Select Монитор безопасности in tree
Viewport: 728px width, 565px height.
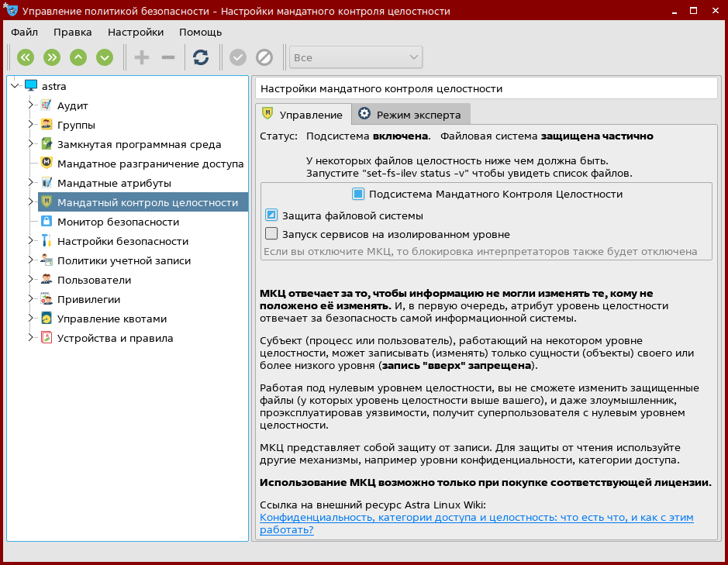118,222
